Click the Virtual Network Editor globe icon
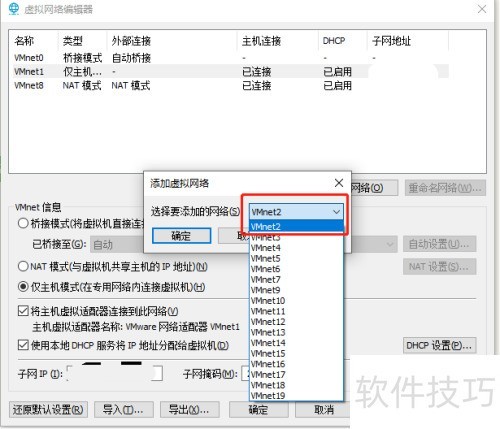The height and width of the screenshot is (429, 500). [x=14, y=9]
